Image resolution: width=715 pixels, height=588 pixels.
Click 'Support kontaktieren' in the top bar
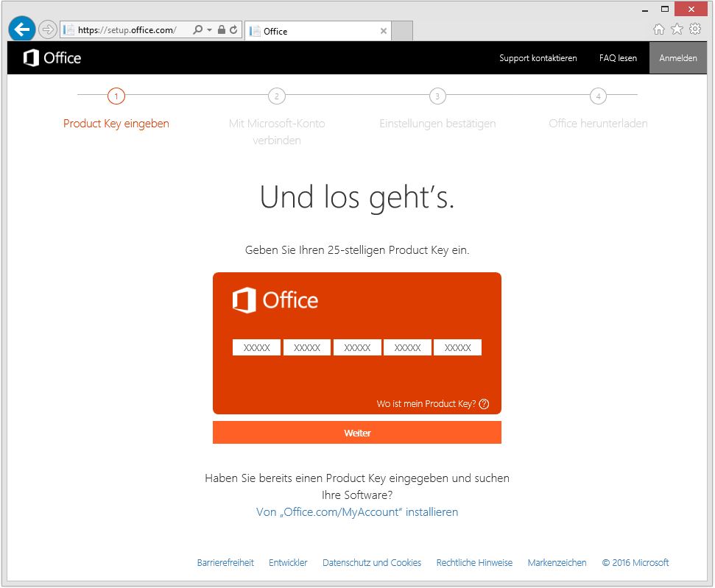tap(538, 57)
